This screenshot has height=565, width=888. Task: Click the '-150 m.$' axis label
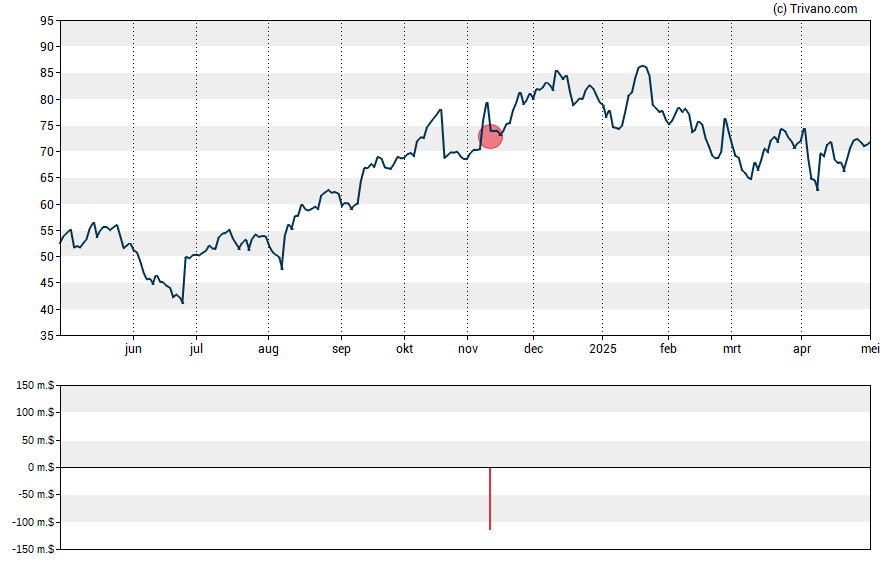coord(33,549)
